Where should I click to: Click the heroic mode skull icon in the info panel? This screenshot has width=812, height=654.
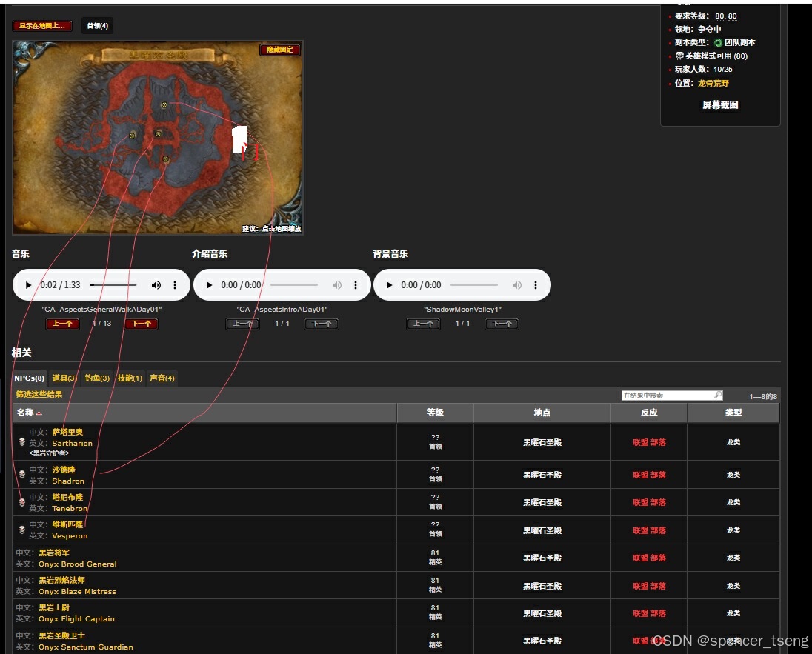click(679, 56)
